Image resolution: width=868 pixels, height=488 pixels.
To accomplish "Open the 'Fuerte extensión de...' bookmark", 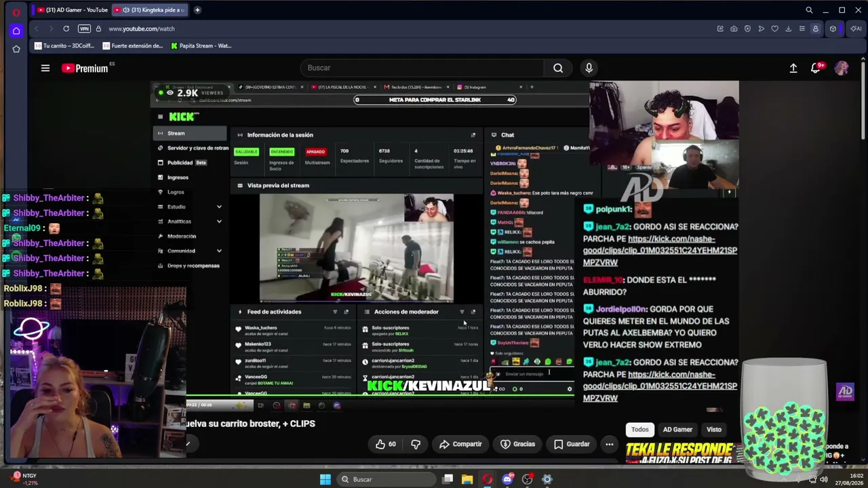I will pos(133,46).
